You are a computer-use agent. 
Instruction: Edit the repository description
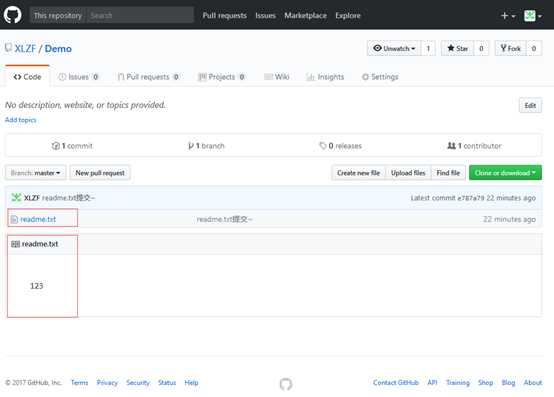point(530,105)
